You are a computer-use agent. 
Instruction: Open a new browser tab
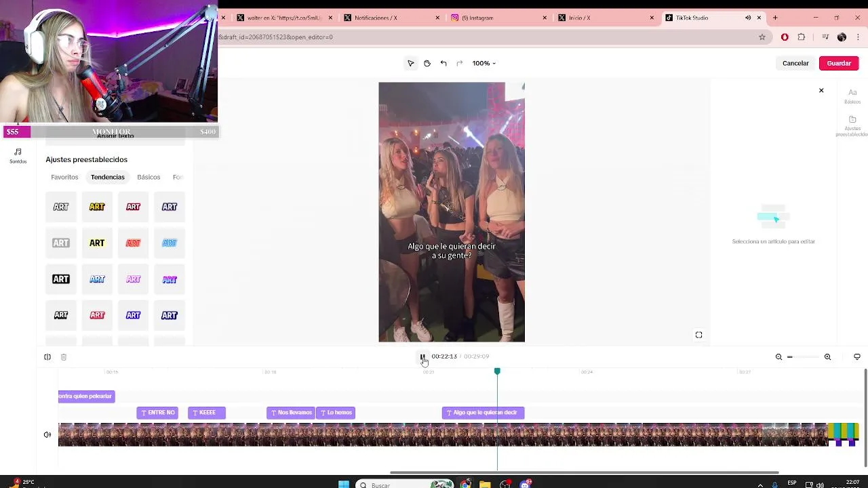(775, 18)
